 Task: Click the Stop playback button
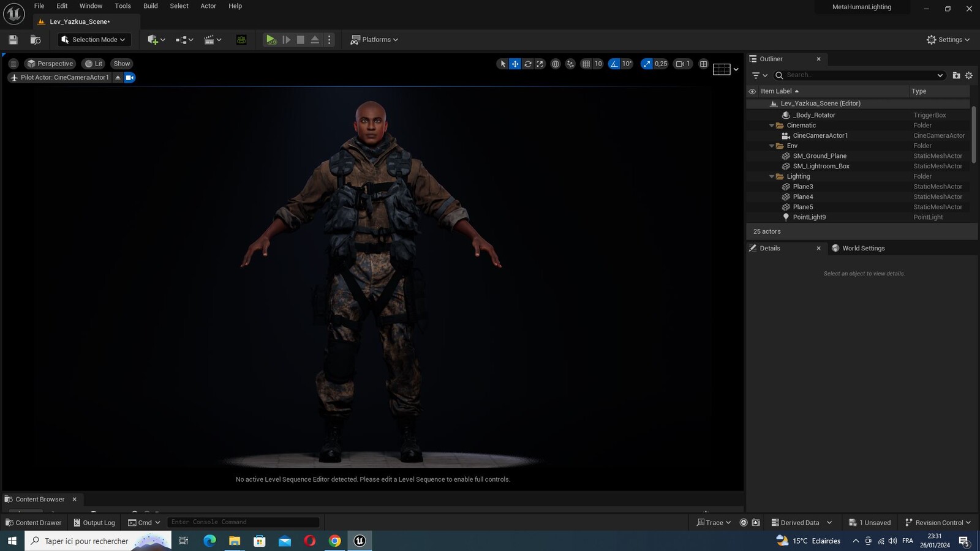(x=300, y=40)
